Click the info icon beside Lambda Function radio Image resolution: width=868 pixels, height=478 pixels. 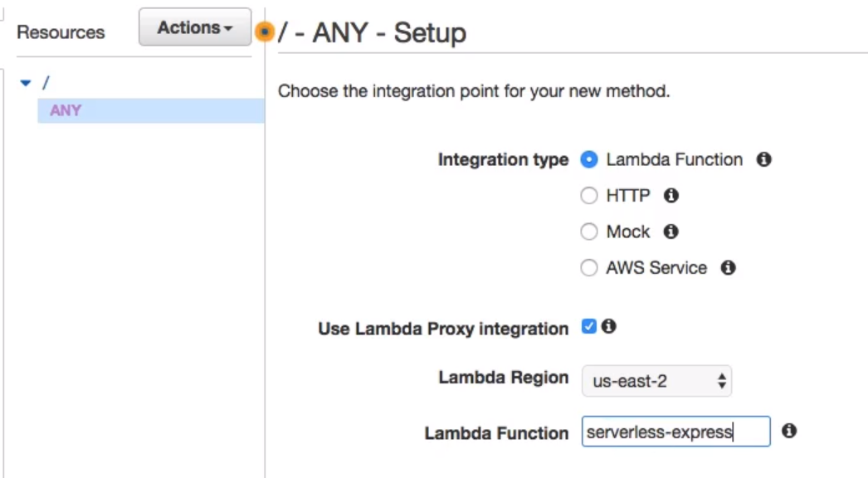[x=764, y=159]
